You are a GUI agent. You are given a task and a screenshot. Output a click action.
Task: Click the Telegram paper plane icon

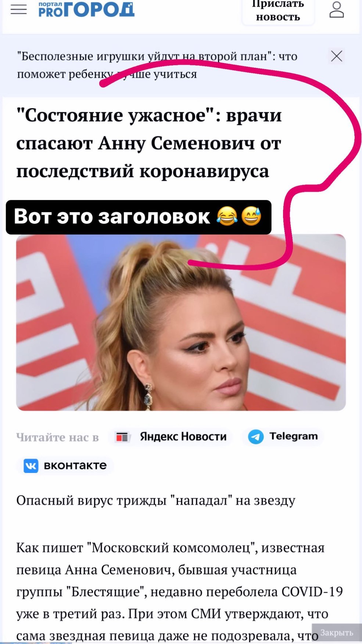(x=256, y=437)
